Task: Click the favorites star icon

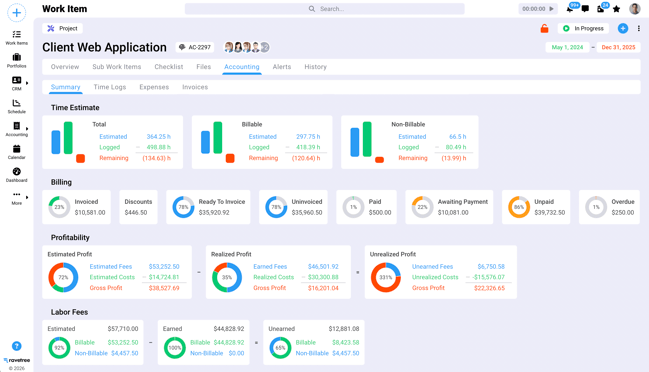Action: pos(616,9)
